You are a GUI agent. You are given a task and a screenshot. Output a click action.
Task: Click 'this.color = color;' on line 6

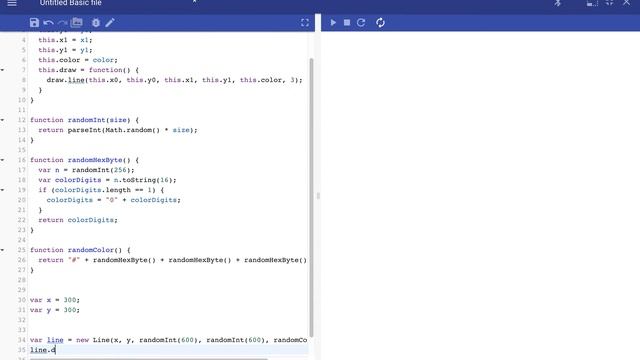[x=78, y=60]
